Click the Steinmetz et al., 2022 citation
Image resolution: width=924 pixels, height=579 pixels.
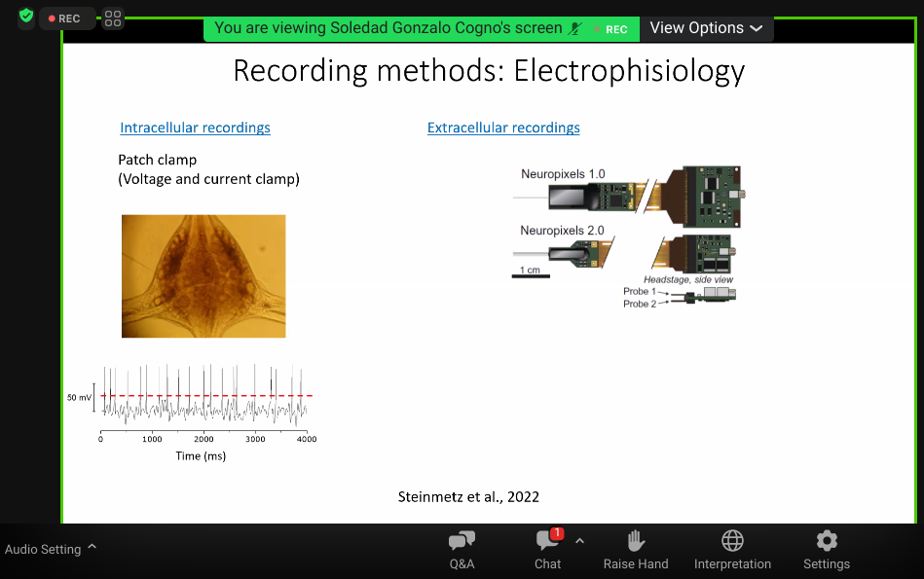(468, 496)
